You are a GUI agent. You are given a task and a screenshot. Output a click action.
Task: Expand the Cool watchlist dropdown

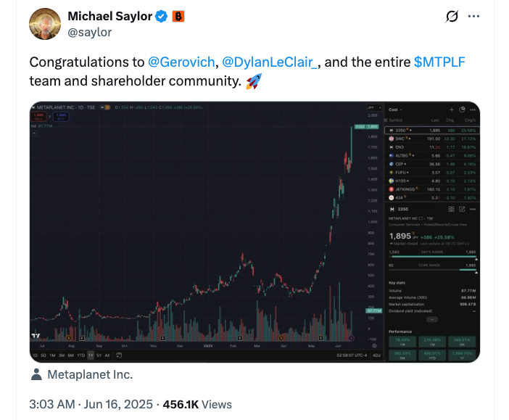click(398, 109)
